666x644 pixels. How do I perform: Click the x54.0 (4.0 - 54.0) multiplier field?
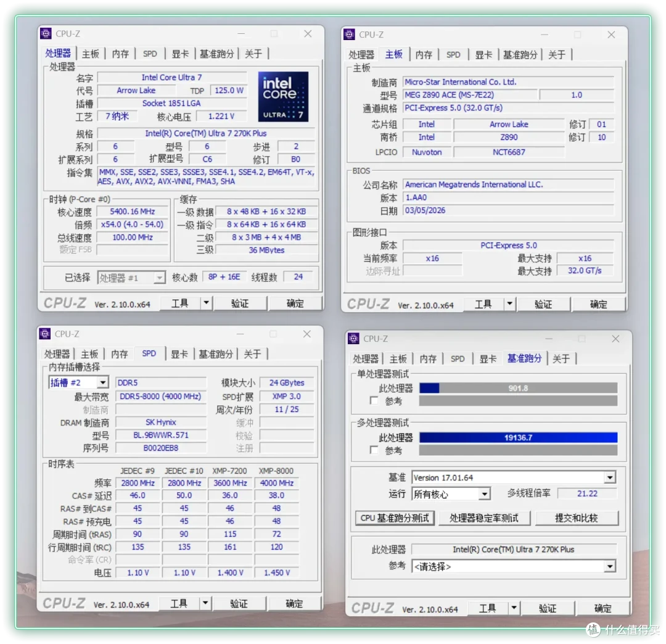(x=133, y=225)
